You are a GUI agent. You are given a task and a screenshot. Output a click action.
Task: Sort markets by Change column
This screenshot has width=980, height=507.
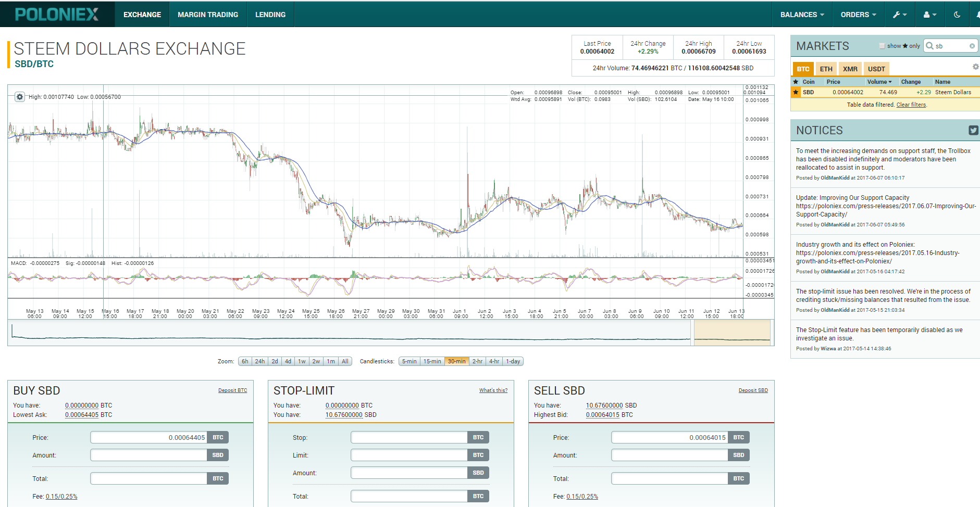click(x=911, y=82)
